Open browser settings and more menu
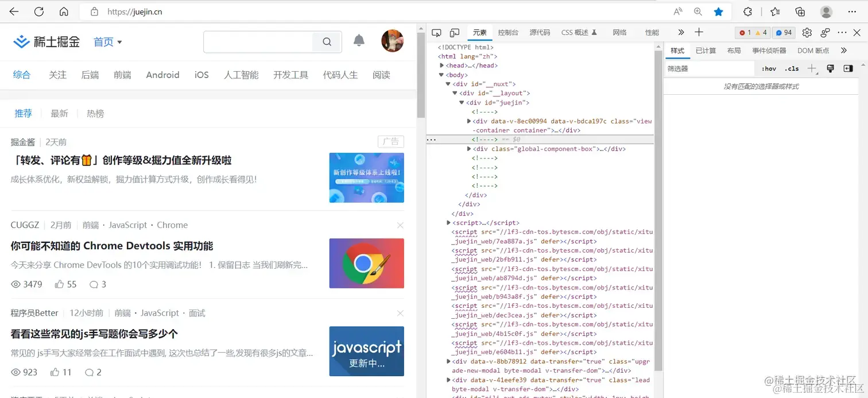Image resolution: width=868 pixels, height=398 pixels. point(851,11)
